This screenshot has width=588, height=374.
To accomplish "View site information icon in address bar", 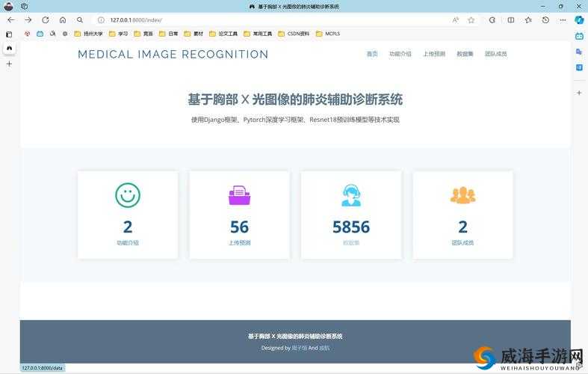I will (101, 20).
